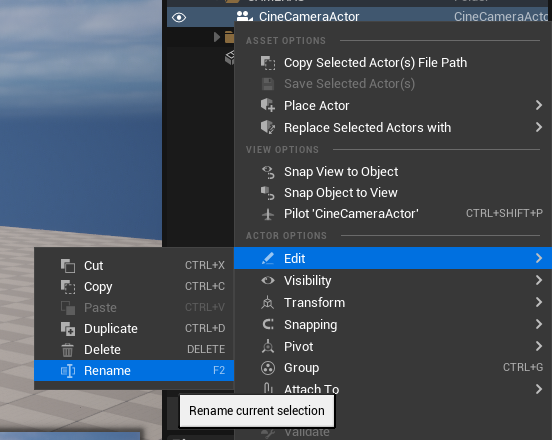Click the Replace Selected Actors icon

click(268, 127)
